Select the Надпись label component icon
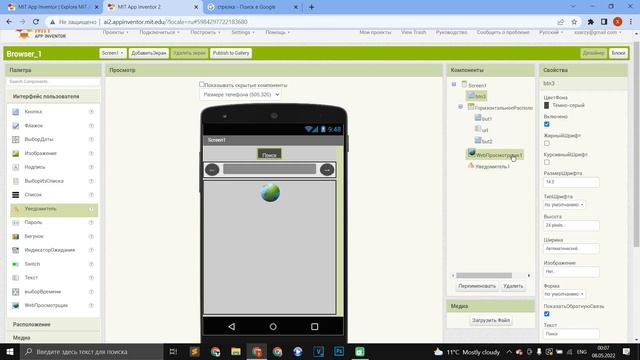The height and width of the screenshot is (360, 640). coord(16,167)
